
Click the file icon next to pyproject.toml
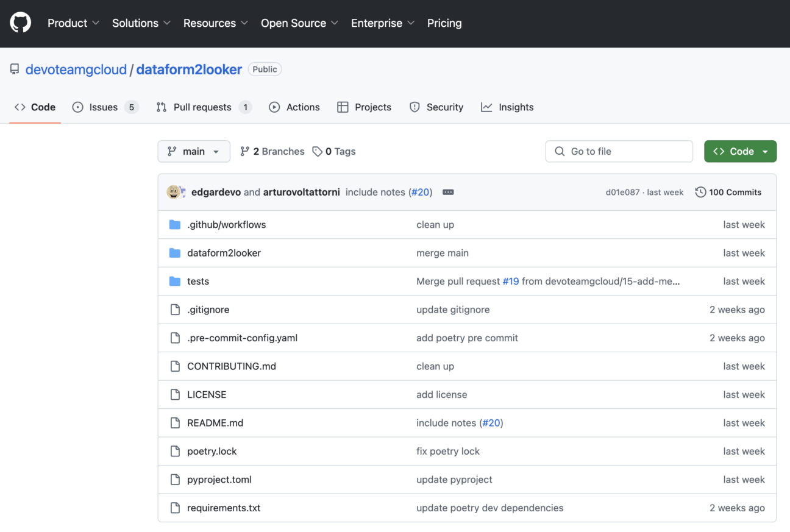coord(175,480)
